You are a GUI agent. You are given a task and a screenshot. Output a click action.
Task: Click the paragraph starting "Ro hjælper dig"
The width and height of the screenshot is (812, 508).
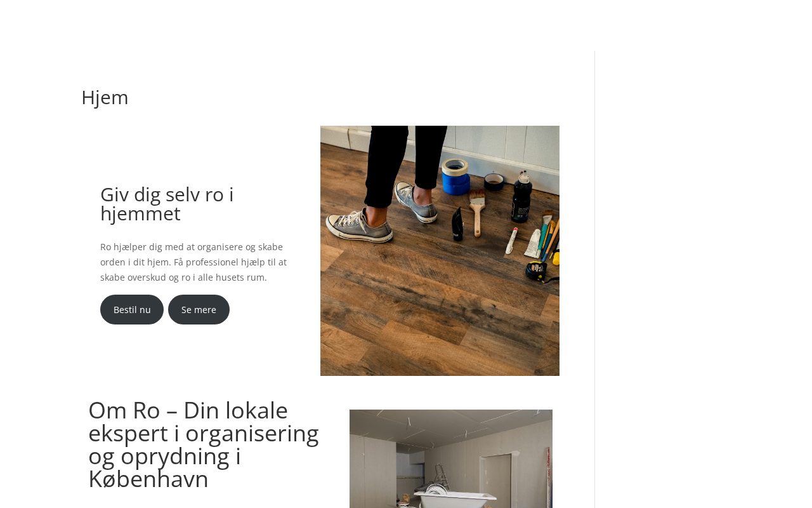[193, 262]
